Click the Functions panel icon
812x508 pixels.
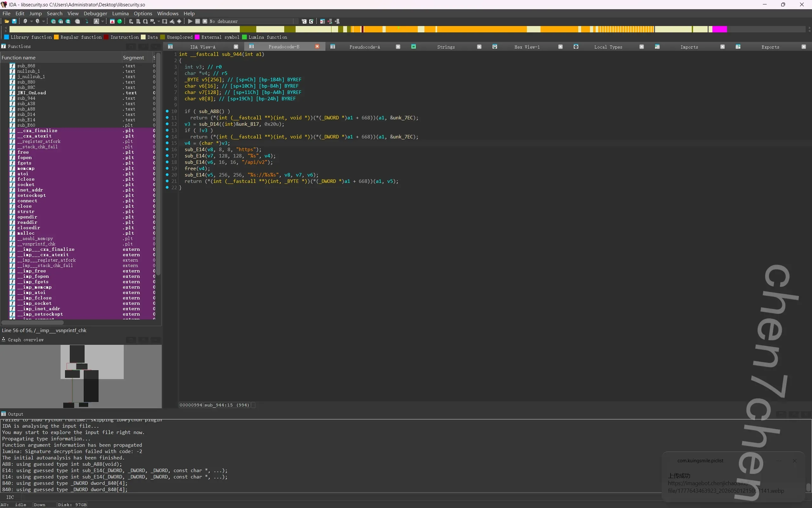[4, 46]
